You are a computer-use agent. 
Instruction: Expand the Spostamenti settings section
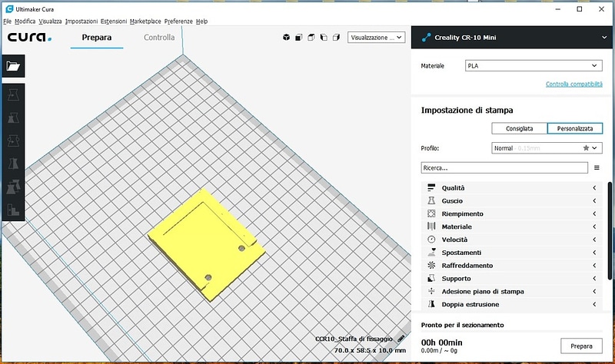coord(511,253)
